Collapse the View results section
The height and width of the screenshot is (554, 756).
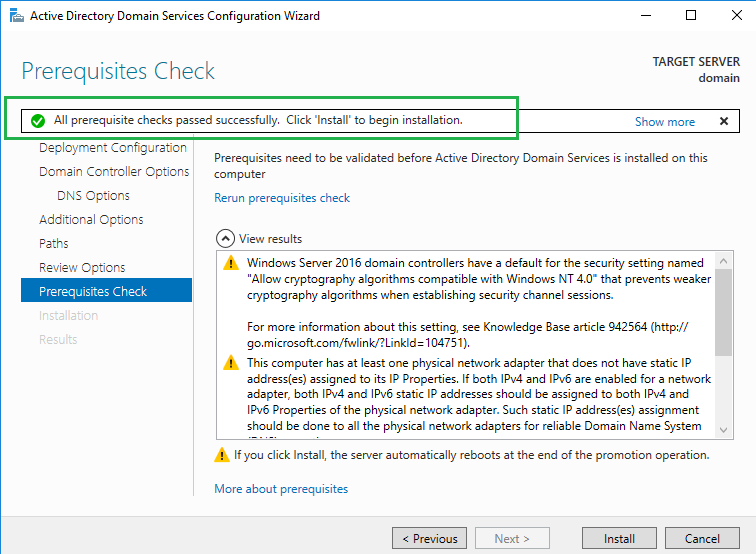point(224,239)
